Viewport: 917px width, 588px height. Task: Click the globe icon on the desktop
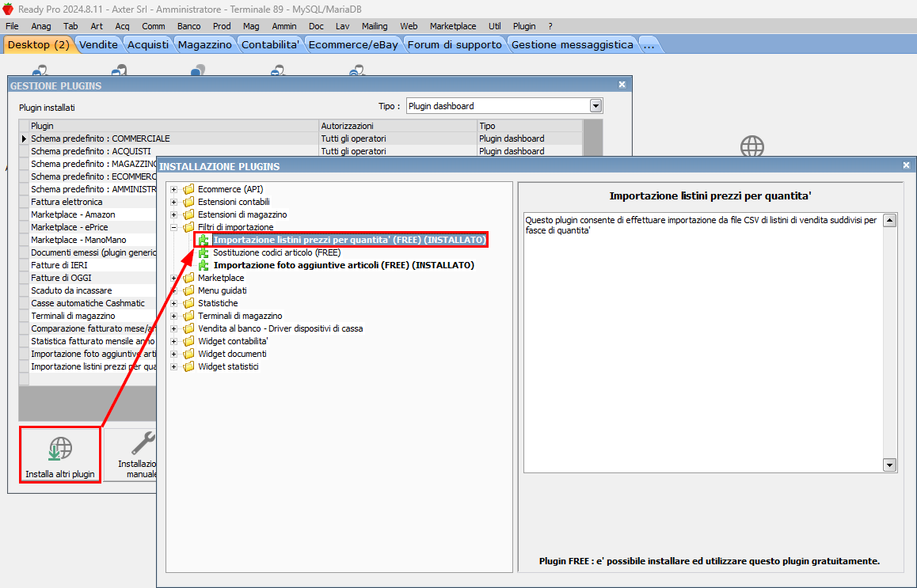click(x=752, y=146)
